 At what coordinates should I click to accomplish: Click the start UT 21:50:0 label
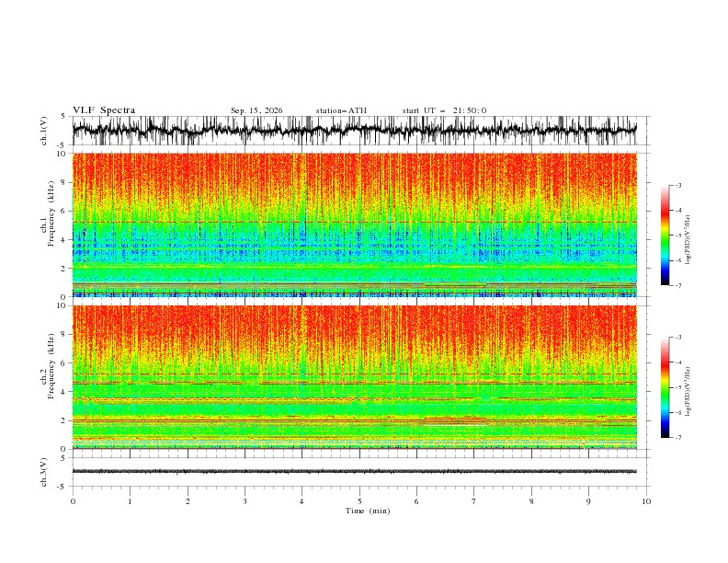(x=444, y=110)
